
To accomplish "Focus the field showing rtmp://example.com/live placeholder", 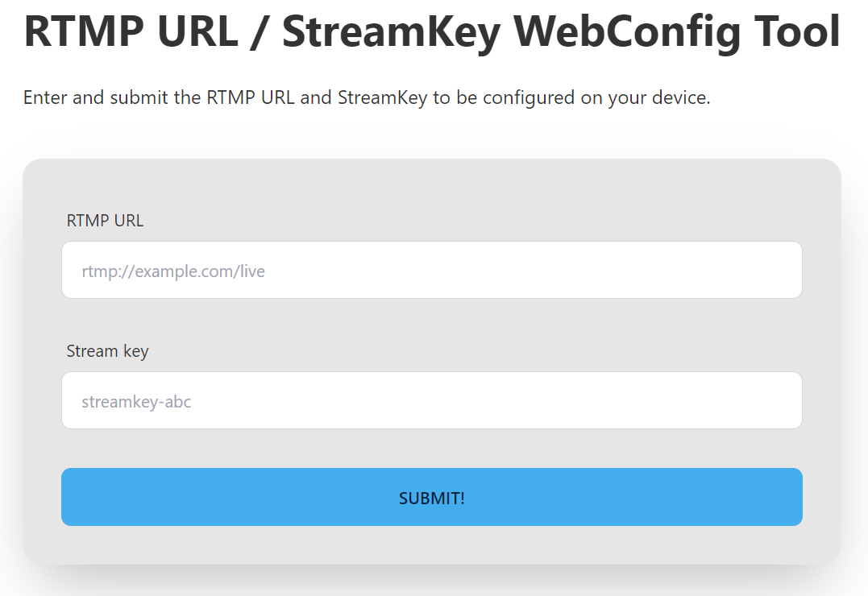I will pos(432,269).
